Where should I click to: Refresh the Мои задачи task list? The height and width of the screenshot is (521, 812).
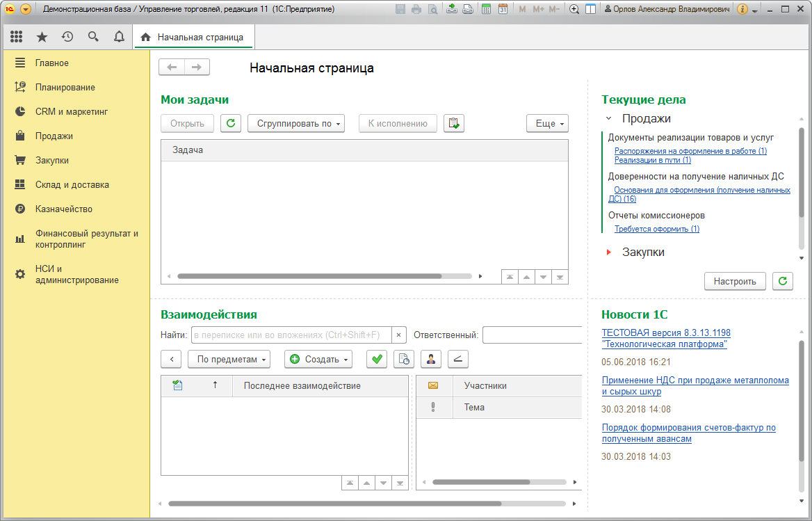[231, 123]
